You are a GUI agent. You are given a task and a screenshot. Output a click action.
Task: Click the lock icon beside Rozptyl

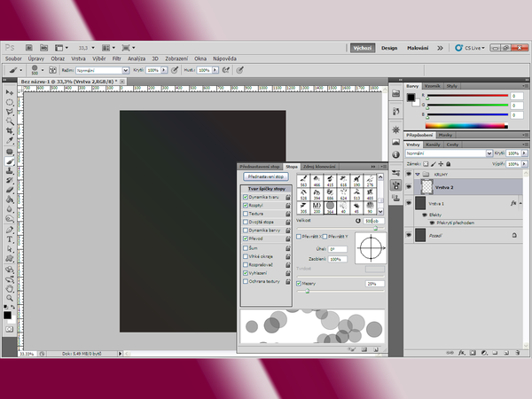(288, 205)
